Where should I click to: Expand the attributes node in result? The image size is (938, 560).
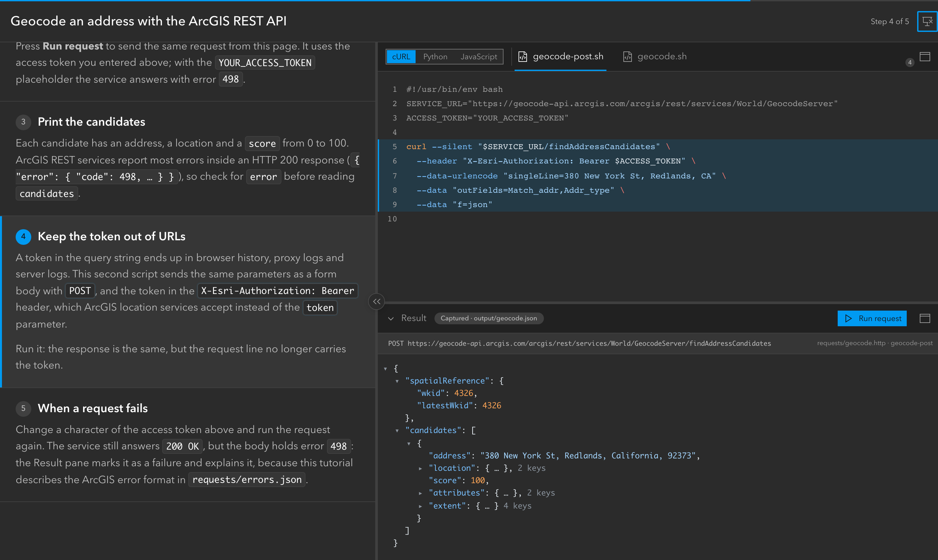(x=420, y=493)
